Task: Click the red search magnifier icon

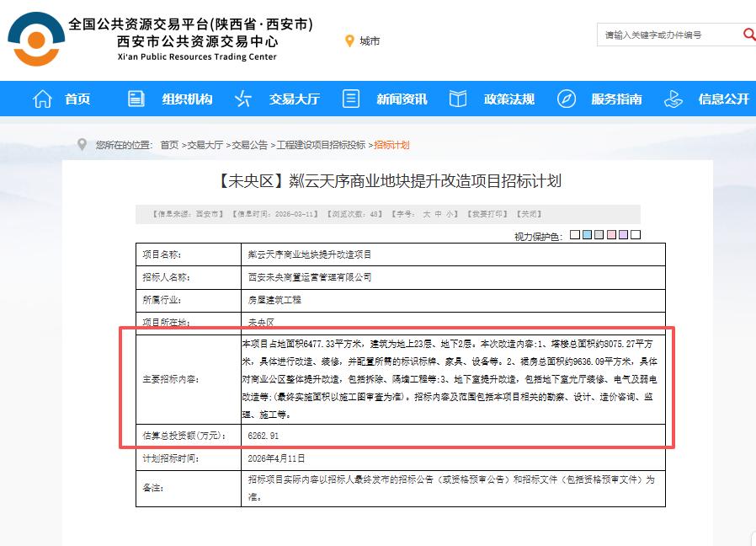Action: [x=749, y=35]
